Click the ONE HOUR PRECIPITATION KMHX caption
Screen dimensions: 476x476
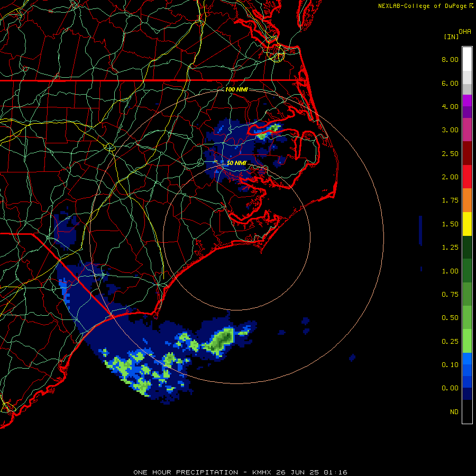pyautogui.click(x=240, y=472)
